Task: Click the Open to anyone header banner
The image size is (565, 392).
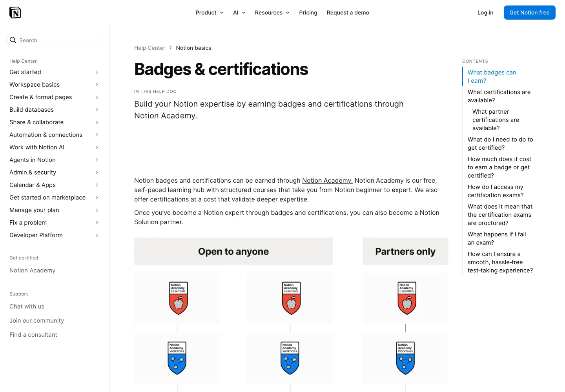Action: (233, 251)
